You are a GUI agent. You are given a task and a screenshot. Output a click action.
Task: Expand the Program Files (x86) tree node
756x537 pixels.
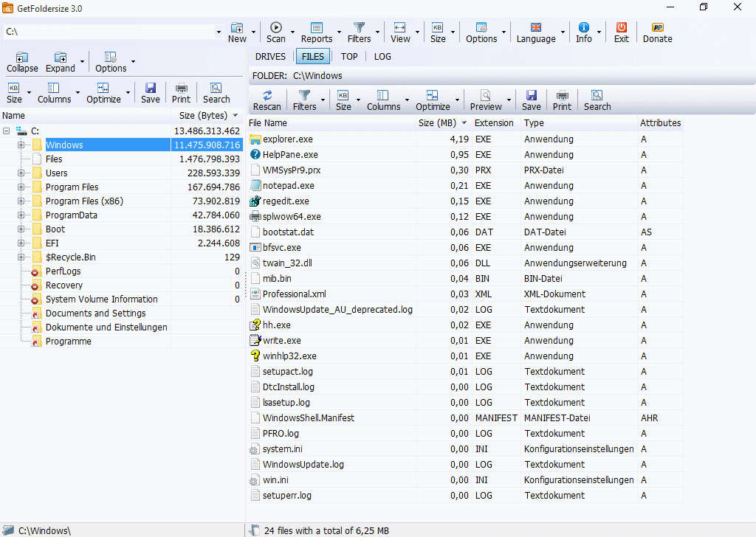21,201
